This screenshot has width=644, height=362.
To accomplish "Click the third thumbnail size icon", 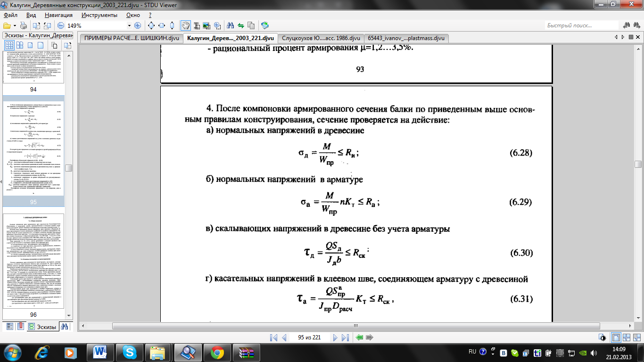I will 31,46.
